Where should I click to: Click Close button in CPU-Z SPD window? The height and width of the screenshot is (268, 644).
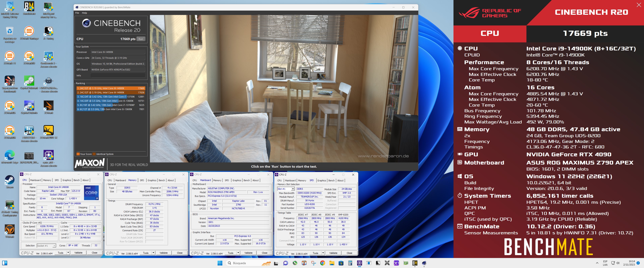(x=349, y=253)
